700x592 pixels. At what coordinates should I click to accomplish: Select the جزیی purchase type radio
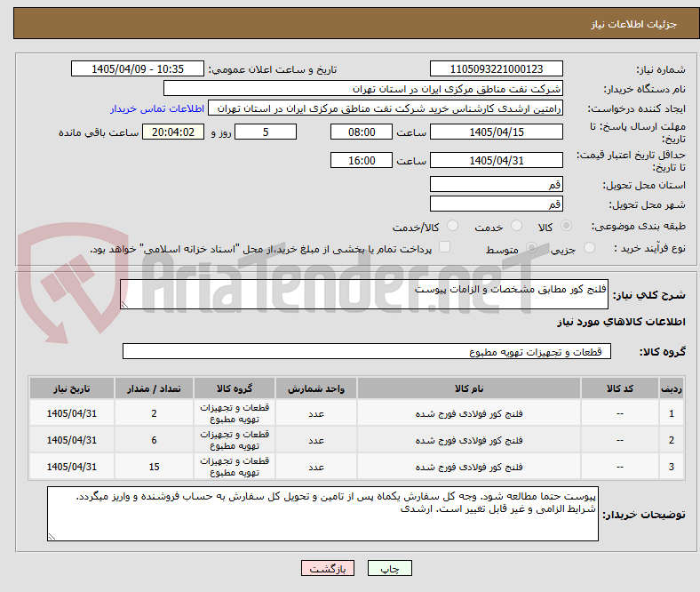[589, 247]
